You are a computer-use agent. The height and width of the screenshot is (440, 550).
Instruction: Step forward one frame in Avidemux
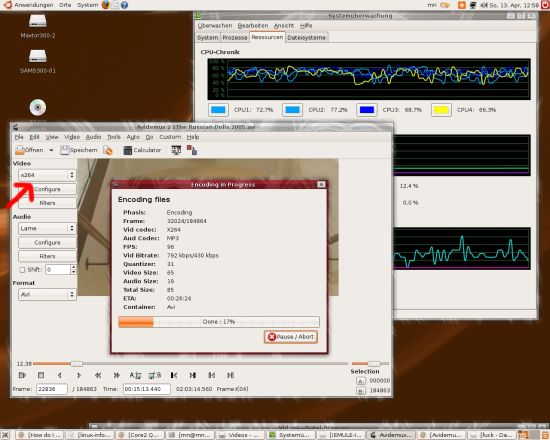point(79,375)
